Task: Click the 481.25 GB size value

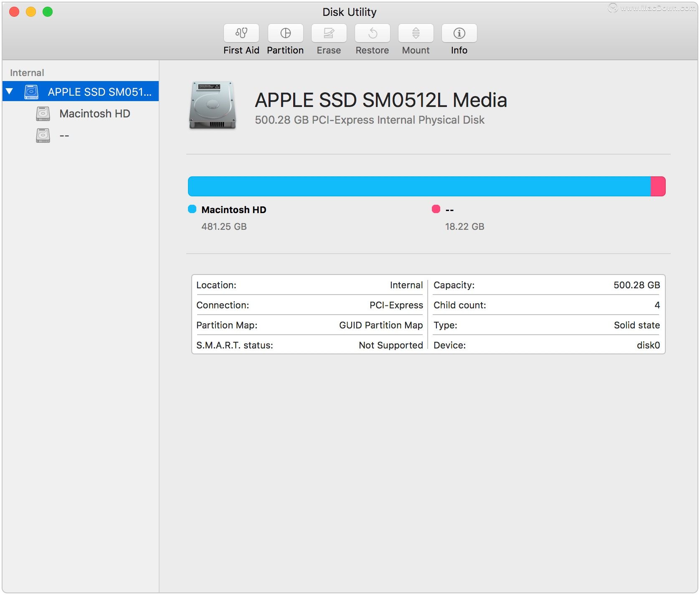Action: [x=224, y=226]
